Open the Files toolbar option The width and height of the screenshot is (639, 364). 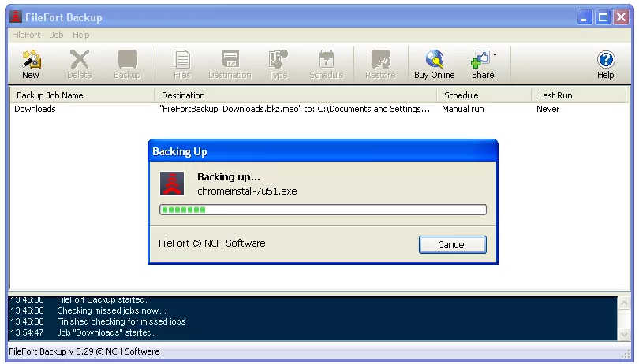pos(181,65)
